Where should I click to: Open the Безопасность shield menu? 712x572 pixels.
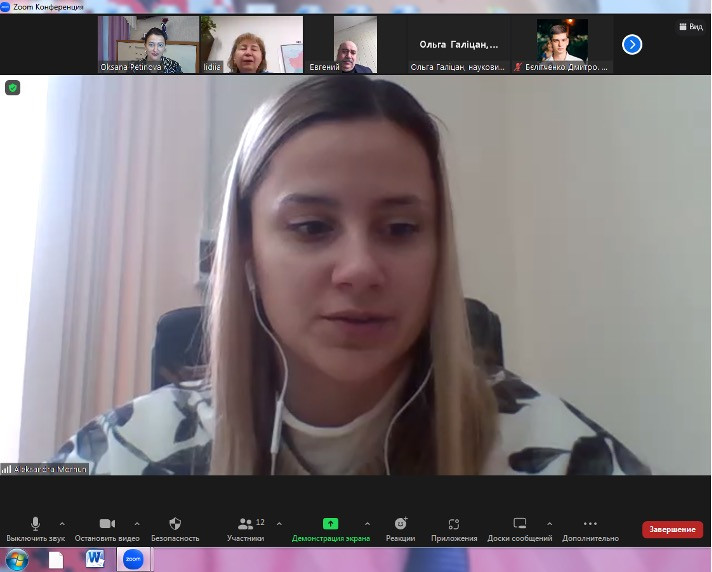pos(175,529)
